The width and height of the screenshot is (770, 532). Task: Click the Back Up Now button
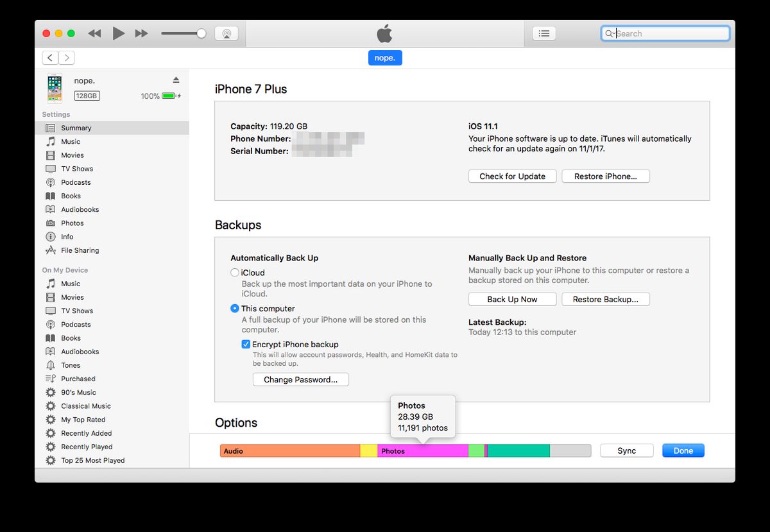tap(512, 299)
